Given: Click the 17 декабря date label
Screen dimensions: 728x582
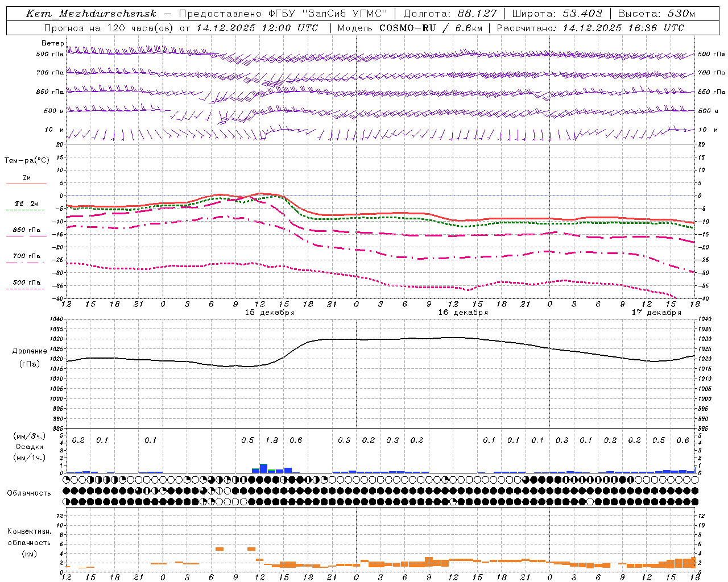Looking at the screenshot, I should [x=656, y=313].
